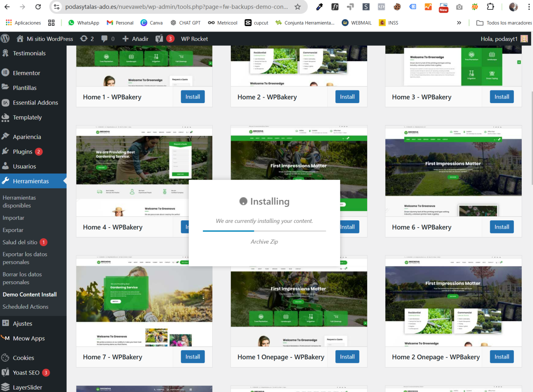
Task: Bookmark this page with the star icon
Action: pos(298,7)
